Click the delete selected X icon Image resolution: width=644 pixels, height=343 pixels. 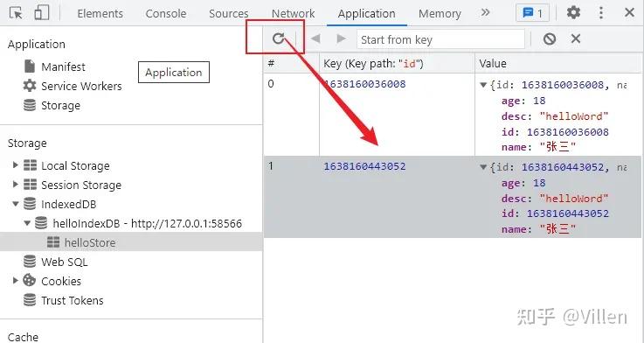pos(576,38)
